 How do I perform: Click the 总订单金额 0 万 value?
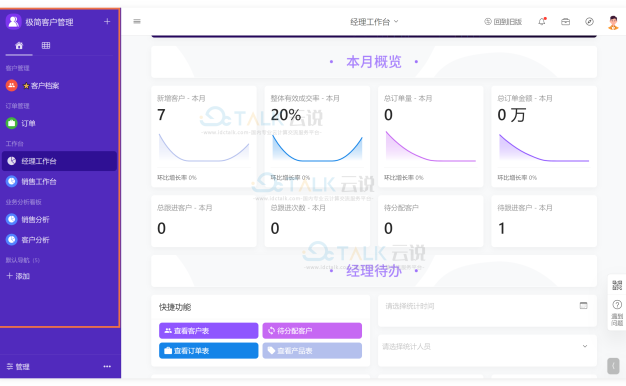[511, 115]
